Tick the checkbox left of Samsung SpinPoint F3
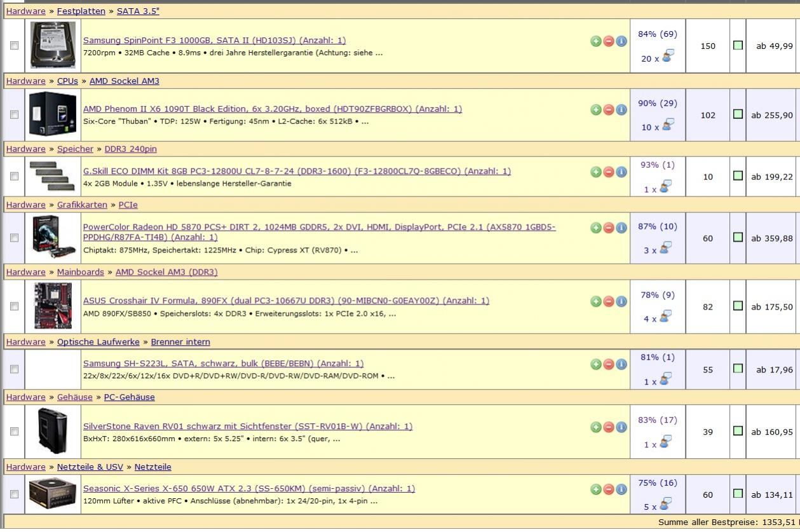 pos(14,46)
